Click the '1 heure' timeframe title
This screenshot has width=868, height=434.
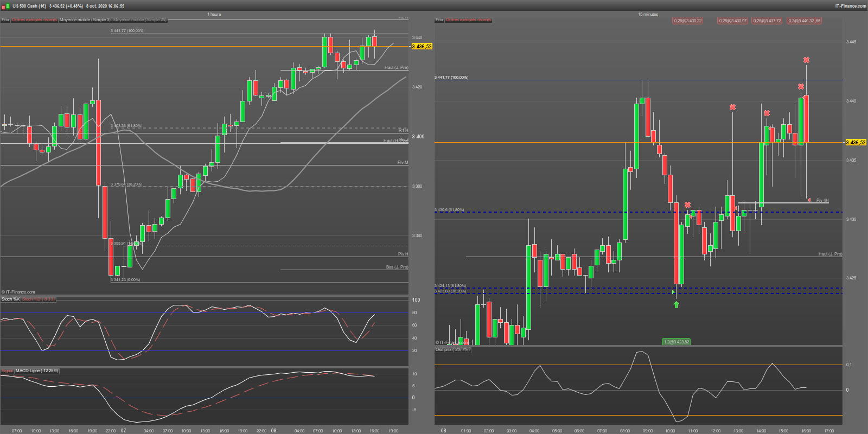click(214, 14)
